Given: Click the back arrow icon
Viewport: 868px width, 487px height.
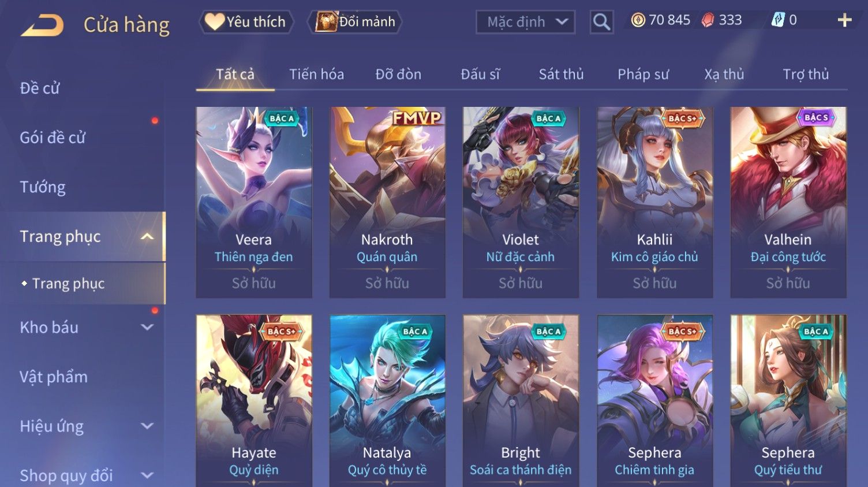Looking at the screenshot, I should pos(42,25).
